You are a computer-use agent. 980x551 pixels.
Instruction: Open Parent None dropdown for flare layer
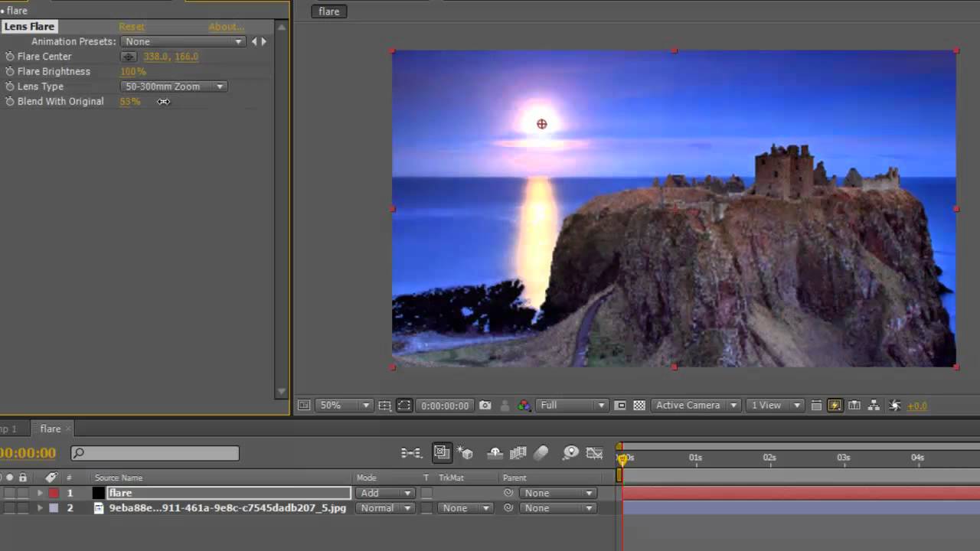tap(558, 494)
